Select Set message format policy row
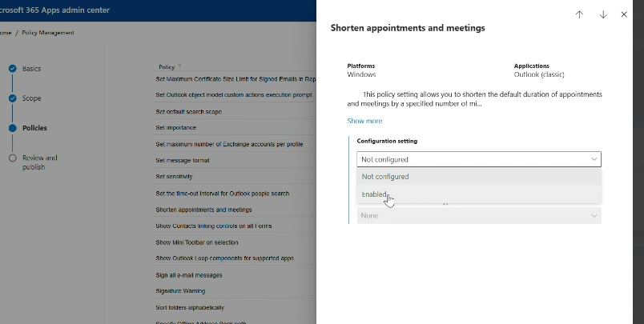The image size is (644, 324). tap(183, 160)
